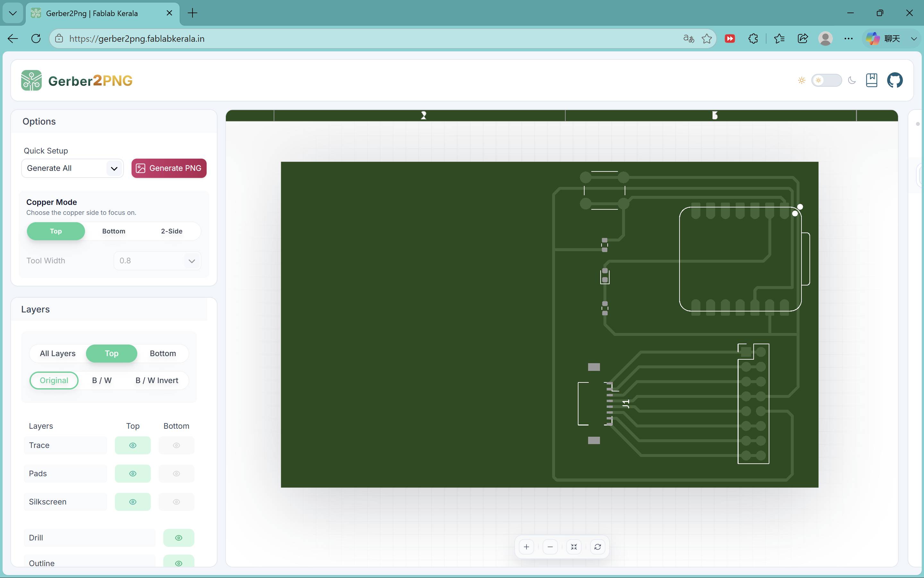Open the Generate All quick setup dropdown
Viewport: 924px width, 578px height.
72,168
